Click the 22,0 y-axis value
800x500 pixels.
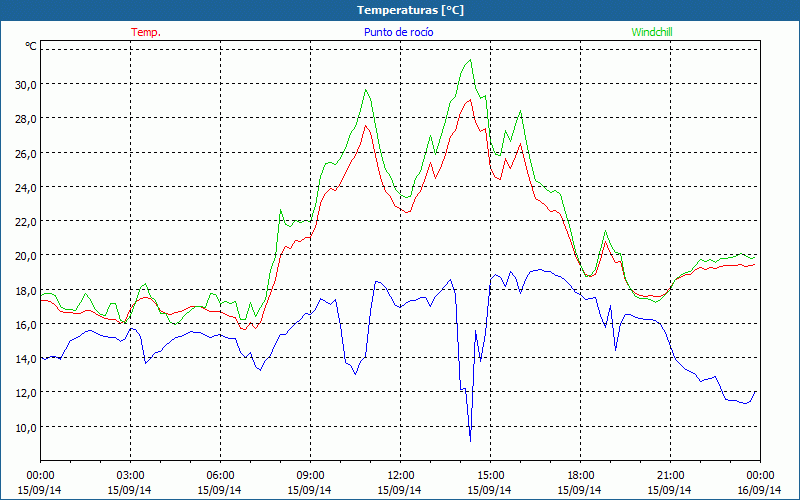[26, 221]
